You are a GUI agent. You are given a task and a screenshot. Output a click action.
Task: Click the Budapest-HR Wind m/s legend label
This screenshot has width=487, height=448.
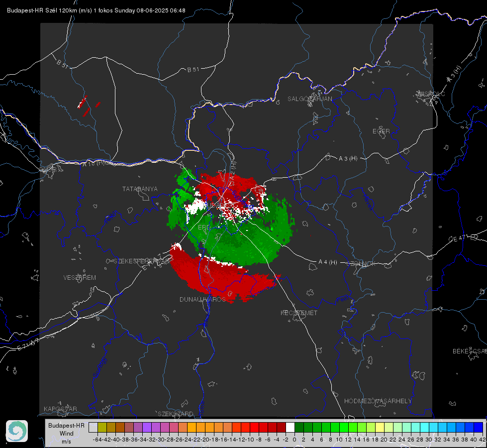66,433
